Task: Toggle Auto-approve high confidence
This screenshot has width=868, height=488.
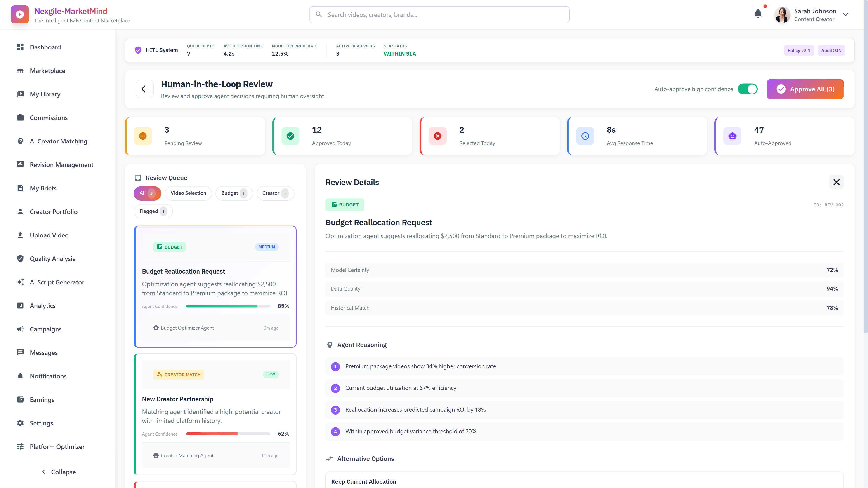Action: (748, 89)
